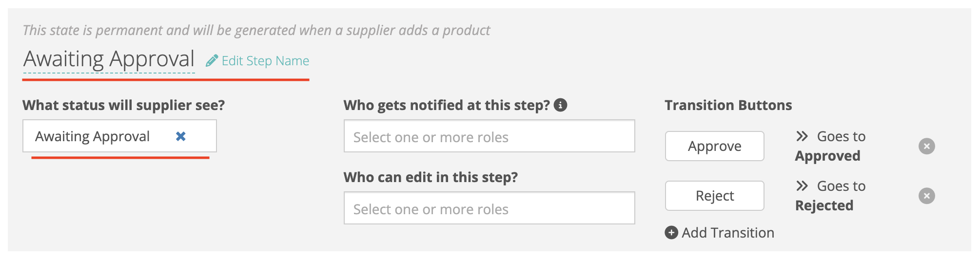Click the 'What status will supplier see?' label
The width and height of the screenshot is (980, 259).
124,105
